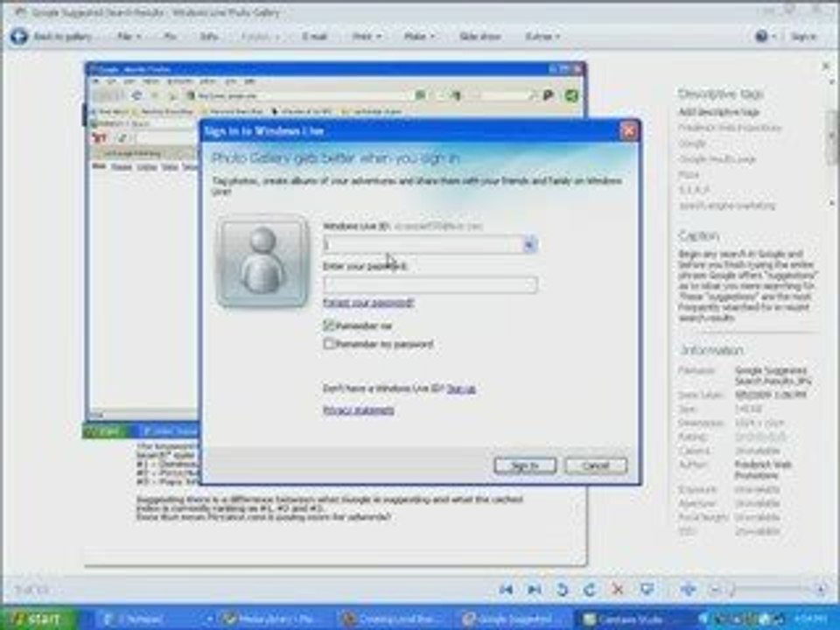Select the search engine marketing tag
This screenshot has width=840, height=630.
pyautogui.click(x=727, y=206)
